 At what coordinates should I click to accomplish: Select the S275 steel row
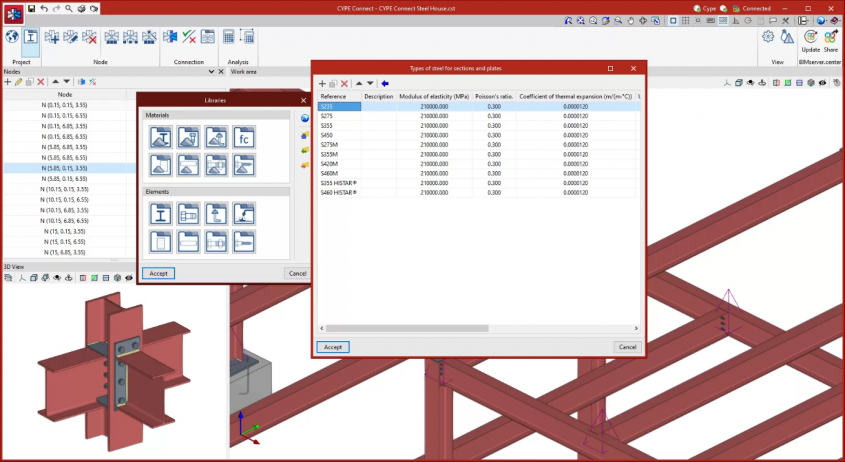(x=479, y=116)
